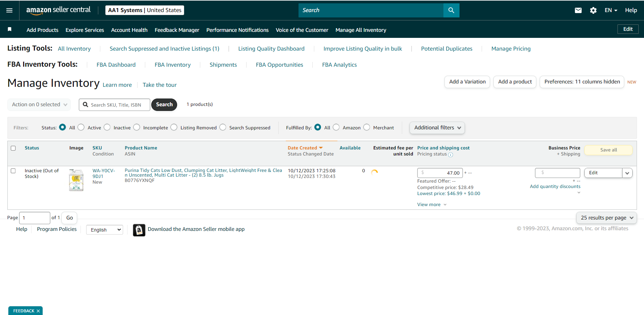644x315 pixels.
Task: Open the English language selector
Action: [x=105, y=230]
